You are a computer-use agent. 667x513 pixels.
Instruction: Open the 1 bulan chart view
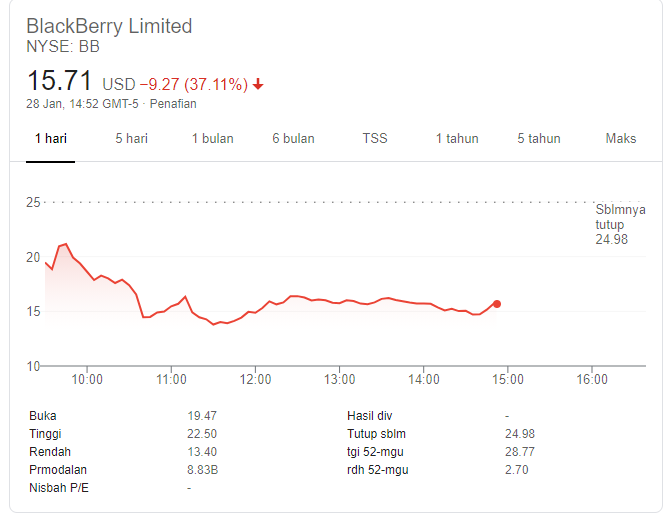tap(213, 139)
